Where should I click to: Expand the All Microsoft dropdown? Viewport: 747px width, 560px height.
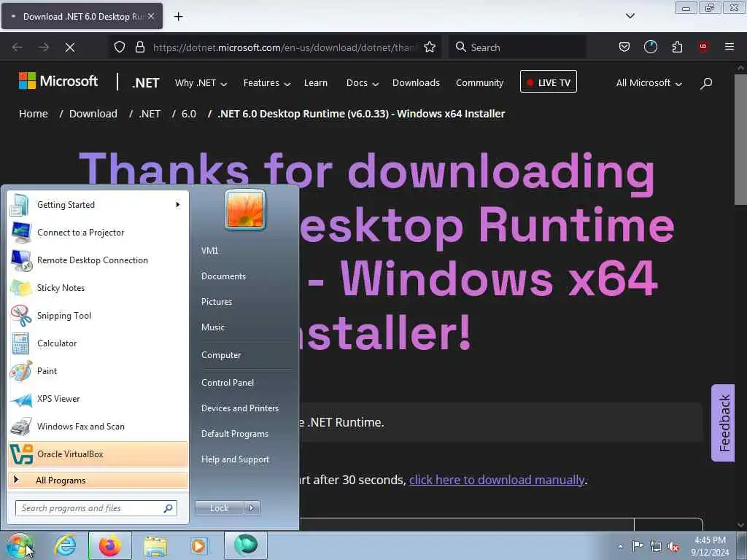point(649,83)
